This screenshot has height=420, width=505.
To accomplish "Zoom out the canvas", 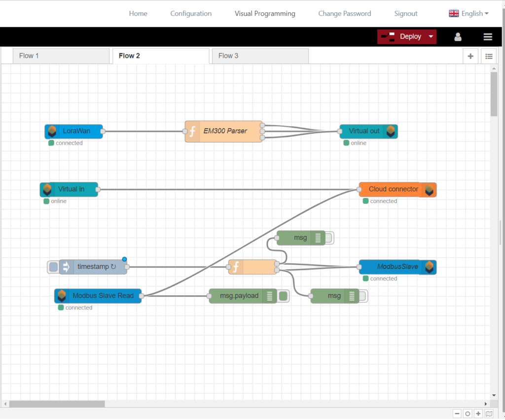I will click(x=457, y=414).
